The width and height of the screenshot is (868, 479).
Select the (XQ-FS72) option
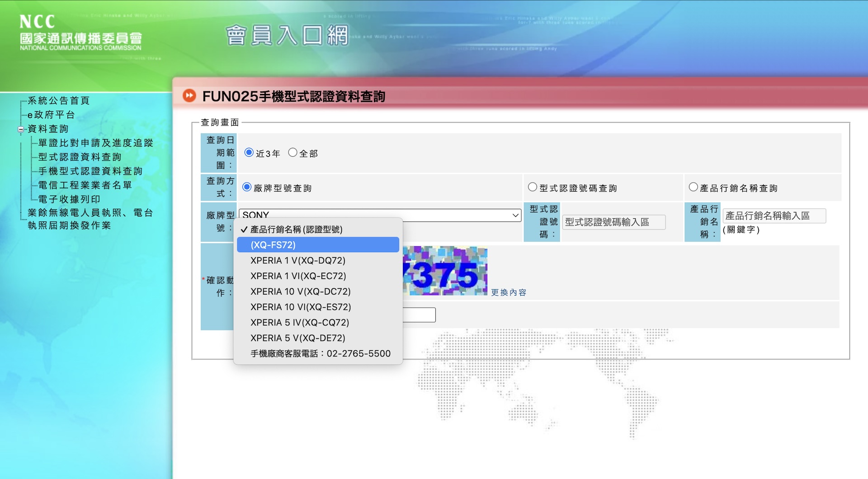click(318, 245)
